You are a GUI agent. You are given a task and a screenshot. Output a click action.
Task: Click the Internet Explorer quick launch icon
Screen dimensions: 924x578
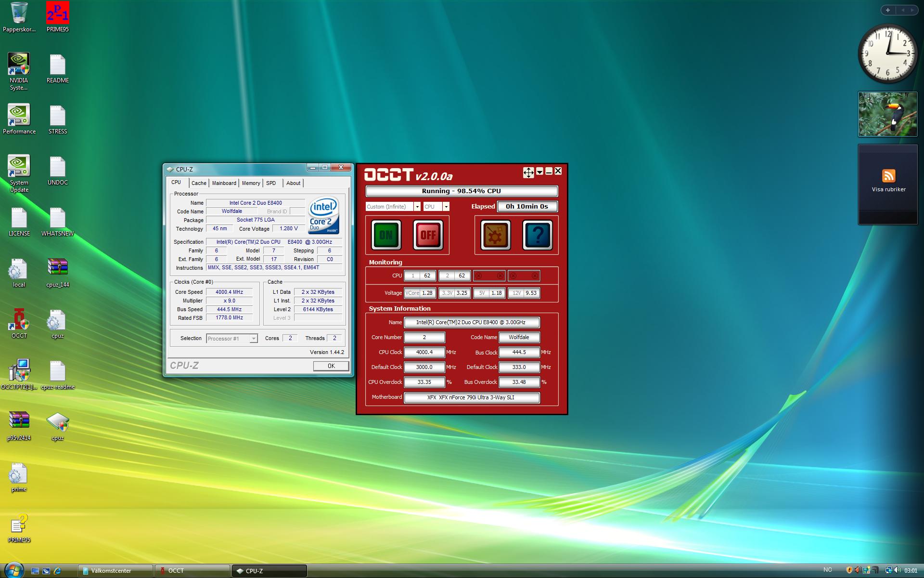57,571
